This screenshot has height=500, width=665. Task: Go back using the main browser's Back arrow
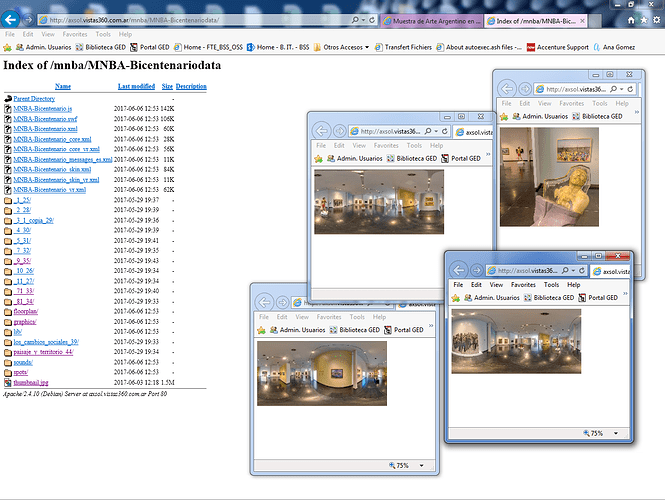tap(10, 19)
